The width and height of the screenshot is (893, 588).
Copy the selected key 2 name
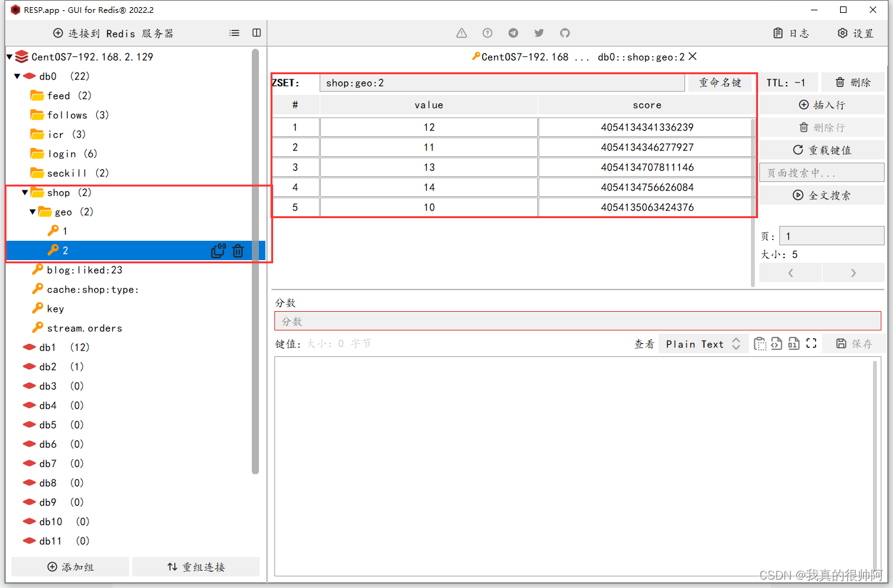pos(218,250)
